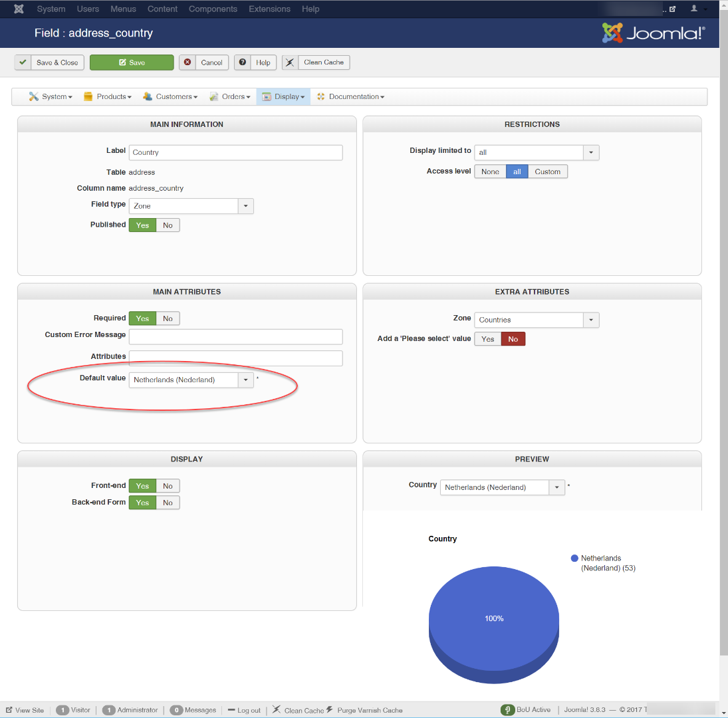Click the Cancel button
The height and width of the screenshot is (718, 728).
pyautogui.click(x=204, y=62)
